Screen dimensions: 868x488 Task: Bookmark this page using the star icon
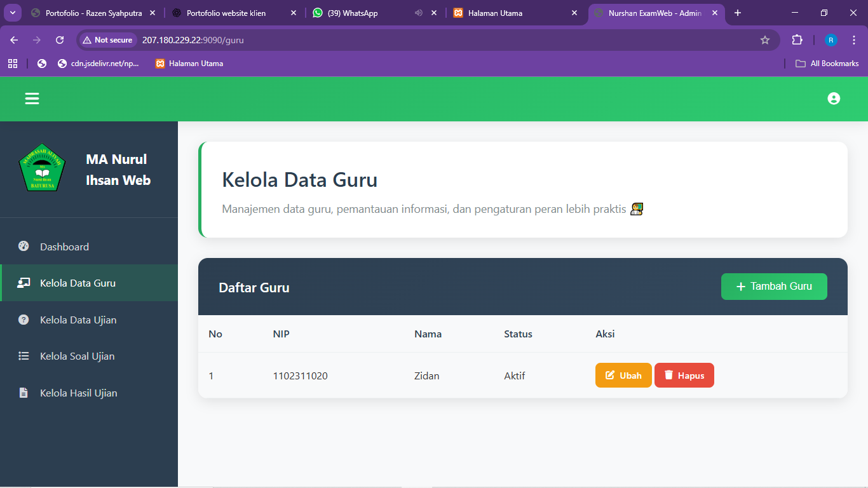[765, 39]
